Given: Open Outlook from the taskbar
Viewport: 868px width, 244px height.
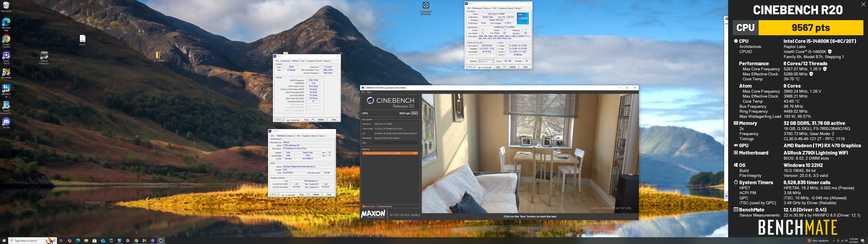Looking at the screenshot, I should (x=103, y=241).
